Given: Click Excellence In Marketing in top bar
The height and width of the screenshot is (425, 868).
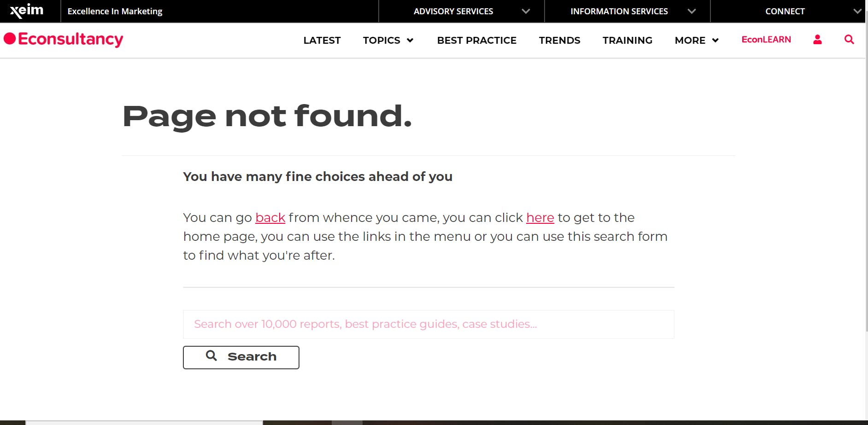Looking at the screenshot, I should point(114,11).
